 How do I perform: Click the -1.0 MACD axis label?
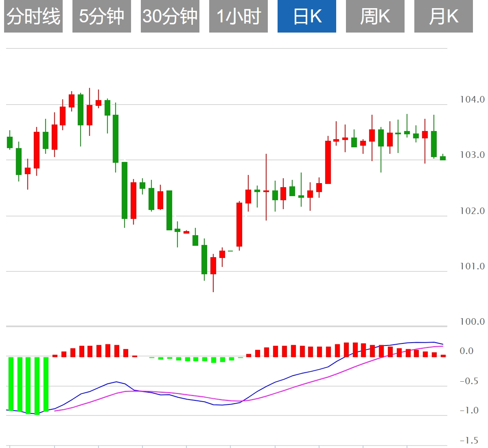click(469, 410)
